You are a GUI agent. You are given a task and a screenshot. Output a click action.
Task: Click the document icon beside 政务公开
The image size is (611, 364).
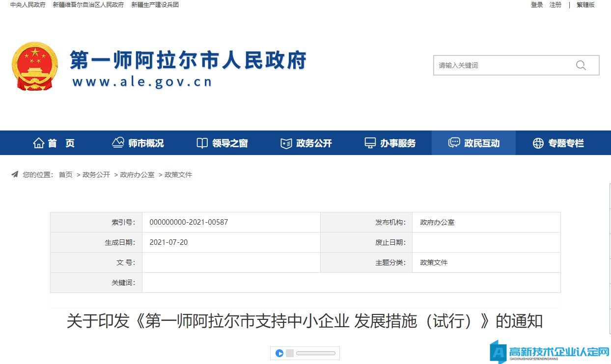[x=286, y=143]
